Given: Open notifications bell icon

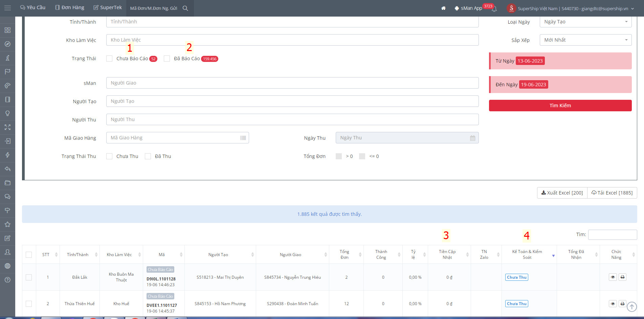Looking at the screenshot, I should (x=494, y=9).
